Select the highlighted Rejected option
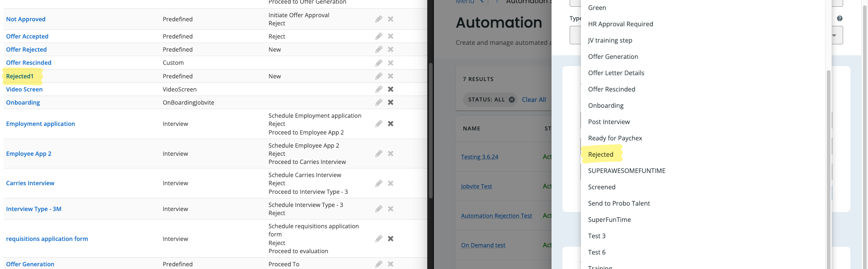Image resolution: width=868 pixels, height=269 pixels. pos(601,154)
